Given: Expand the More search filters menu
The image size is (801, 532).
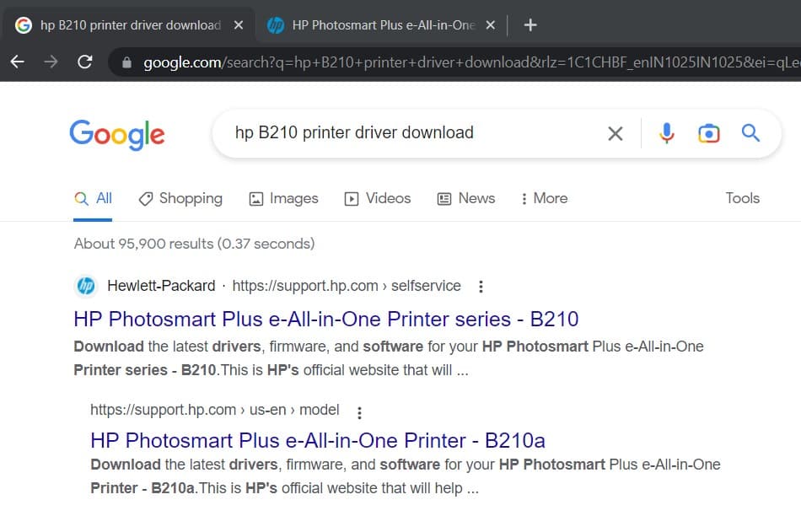Looking at the screenshot, I should 544,198.
